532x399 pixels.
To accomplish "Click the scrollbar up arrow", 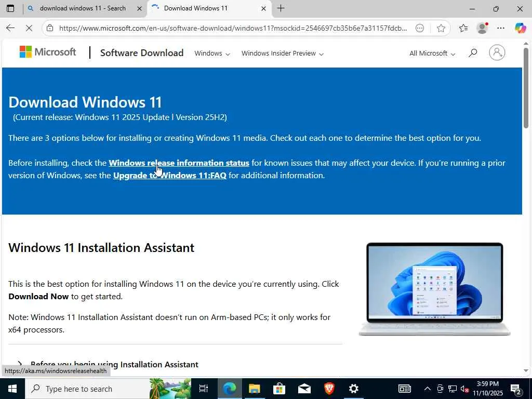I will [526, 44].
